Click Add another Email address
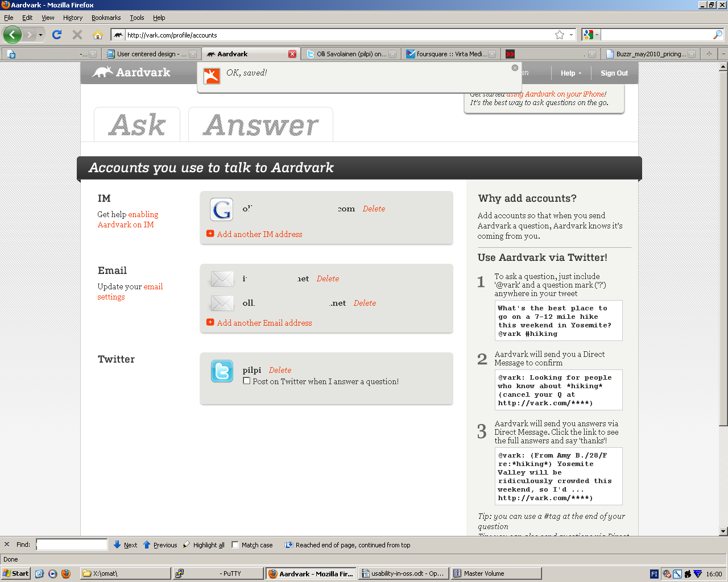 [264, 323]
